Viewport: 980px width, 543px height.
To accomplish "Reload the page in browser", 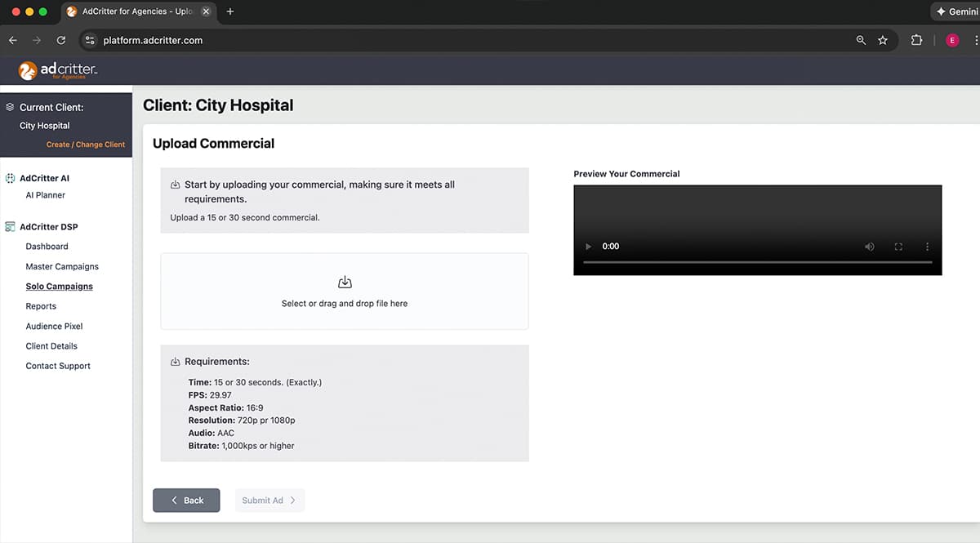I will [x=61, y=40].
